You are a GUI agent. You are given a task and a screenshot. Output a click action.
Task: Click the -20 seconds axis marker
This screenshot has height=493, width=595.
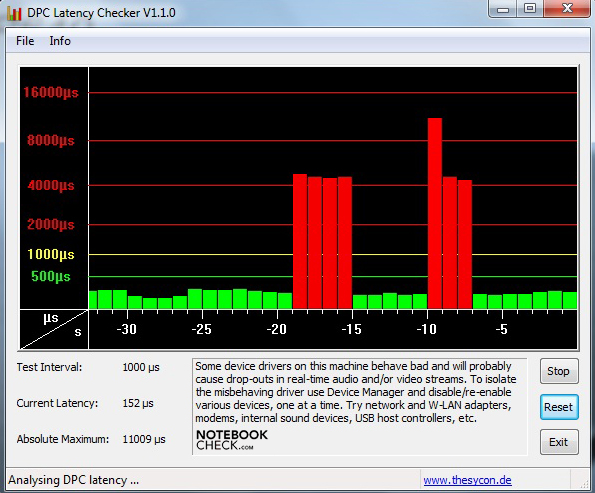pos(277,329)
